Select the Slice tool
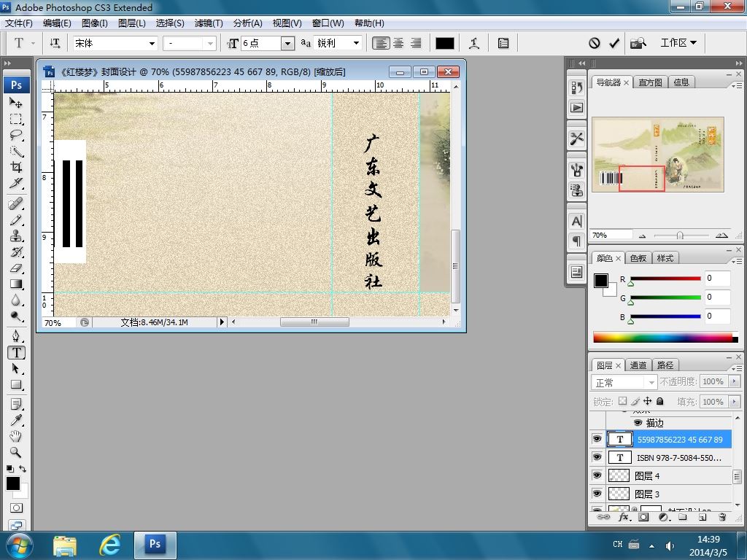747x560 pixels. pos(16,183)
